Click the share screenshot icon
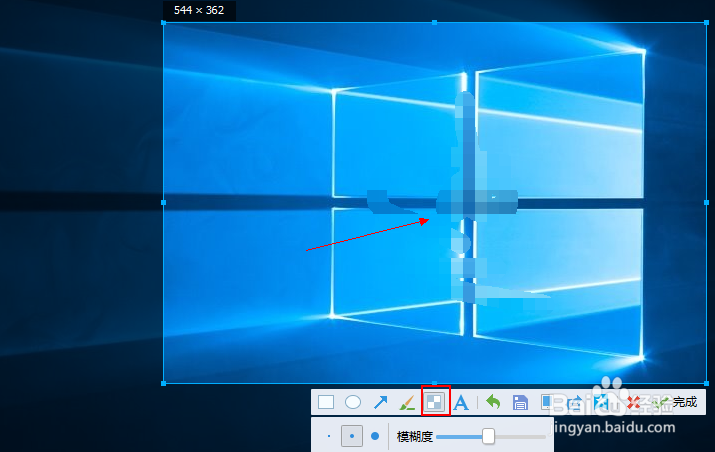The image size is (715, 452). tap(574, 402)
